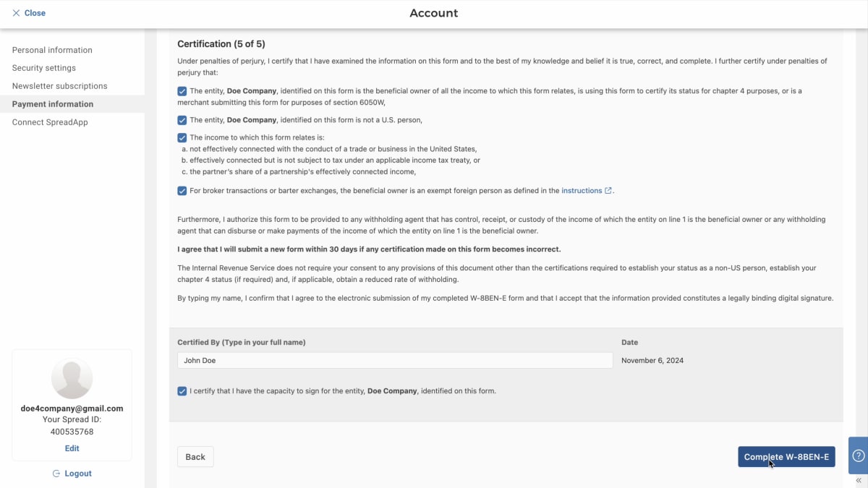The height and width of the screenshot is (488, 868).
Task: Toggle the income relates checkbox
Action: [182, 137]
